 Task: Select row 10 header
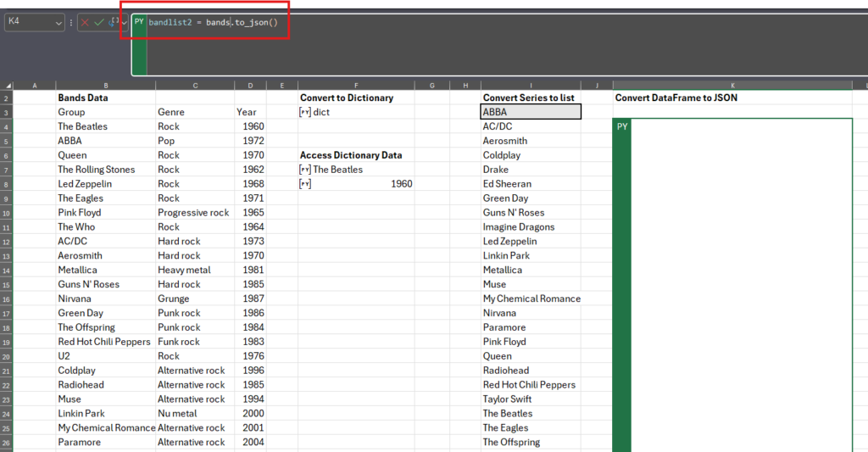6,213
